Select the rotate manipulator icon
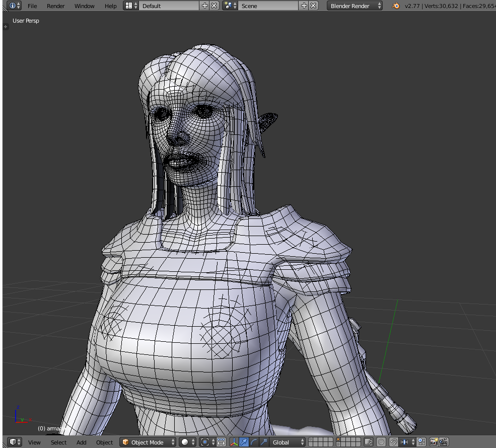Screen dimensions: 496x448 click(254, 442)
